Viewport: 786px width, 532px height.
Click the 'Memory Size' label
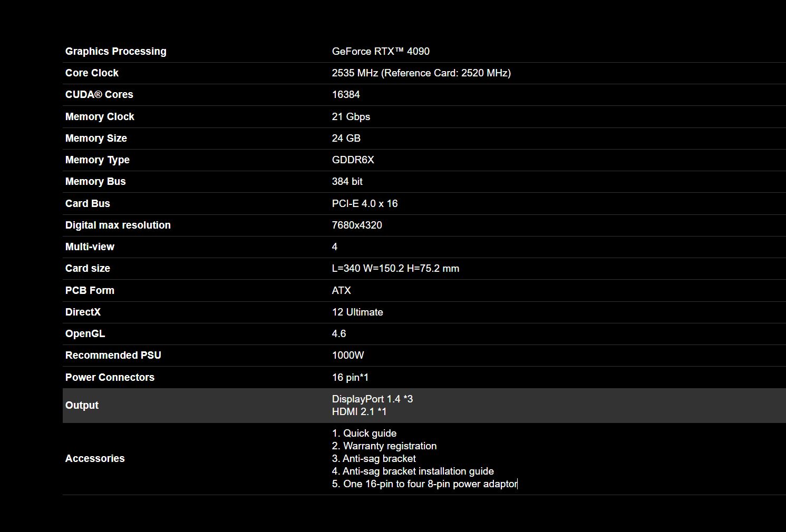pos(96,138)
